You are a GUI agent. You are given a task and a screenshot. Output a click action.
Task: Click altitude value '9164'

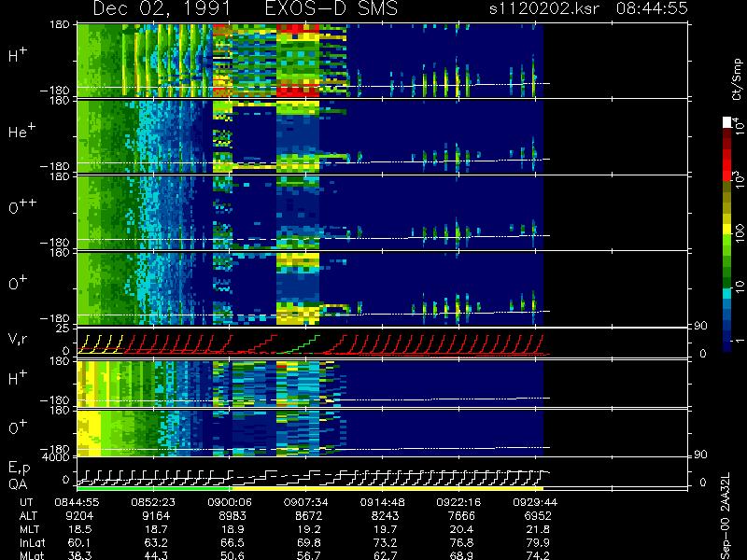pos(156,516)
